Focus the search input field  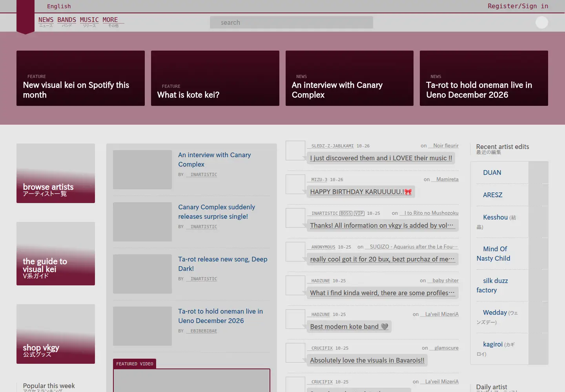coord(292,22)
